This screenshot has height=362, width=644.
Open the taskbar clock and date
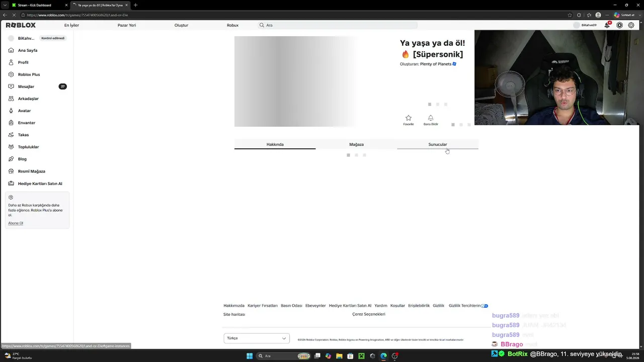pyautogui.click(x=632, y=356)
